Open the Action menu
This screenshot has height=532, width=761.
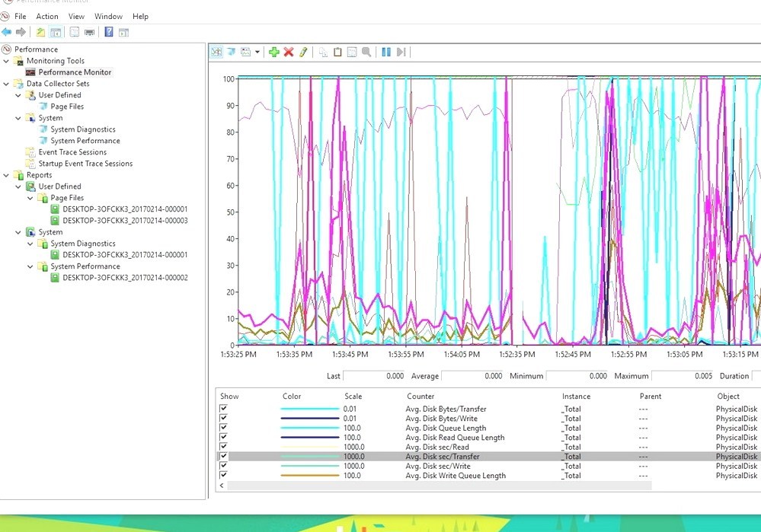(x=47, y=16)
